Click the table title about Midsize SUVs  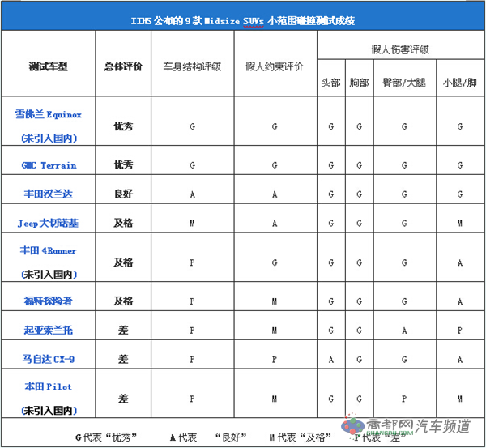click(x=243, y=21)
